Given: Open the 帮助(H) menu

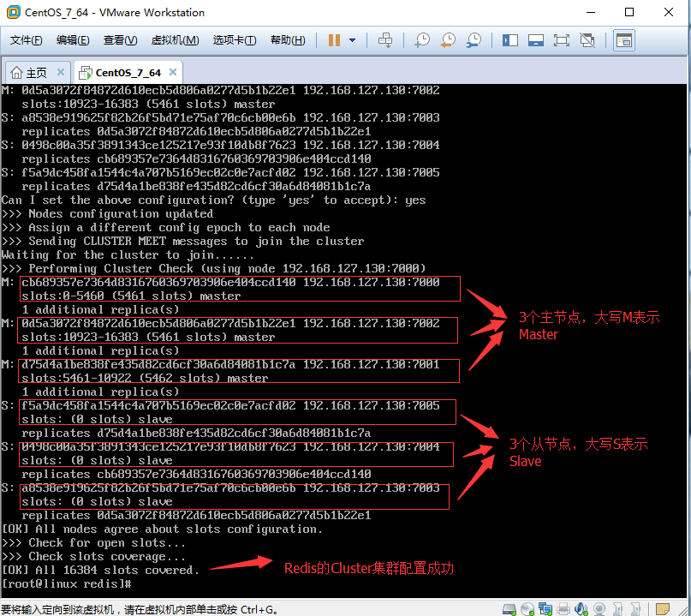Looking at the screenshot, I should click(288, 40).
